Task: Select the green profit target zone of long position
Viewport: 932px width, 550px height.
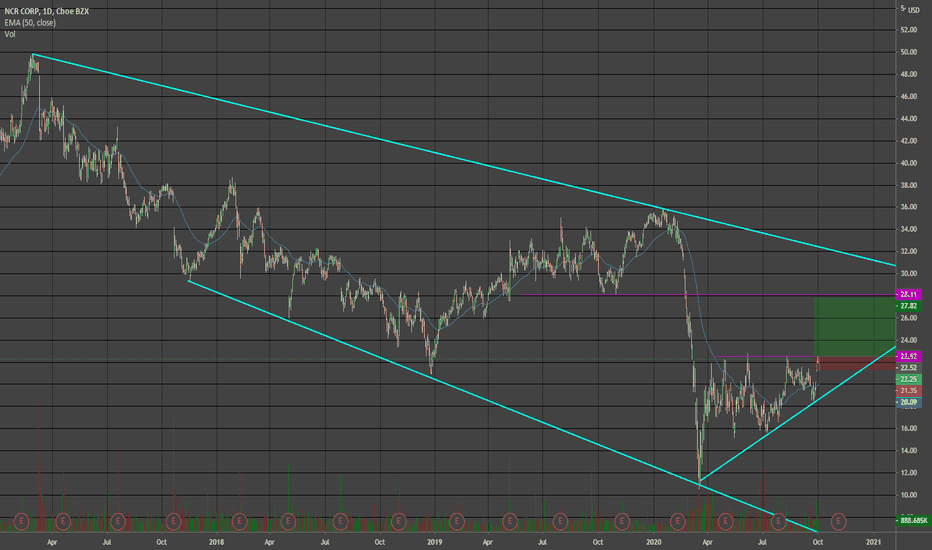Action: pyautogui.click(x=854, y=326)
